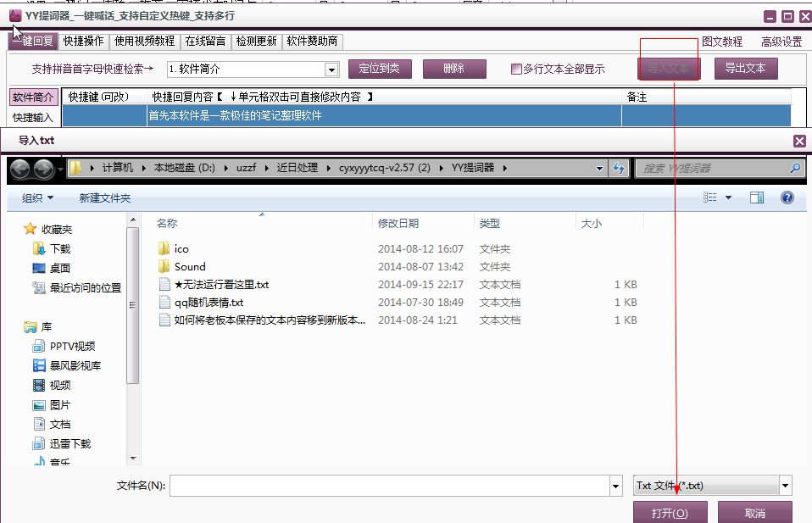This screenshot has width=812, height=523.
Task: Click 本地磁盘 (D:) in breadcrumb path
Action: tap(185, 168)
